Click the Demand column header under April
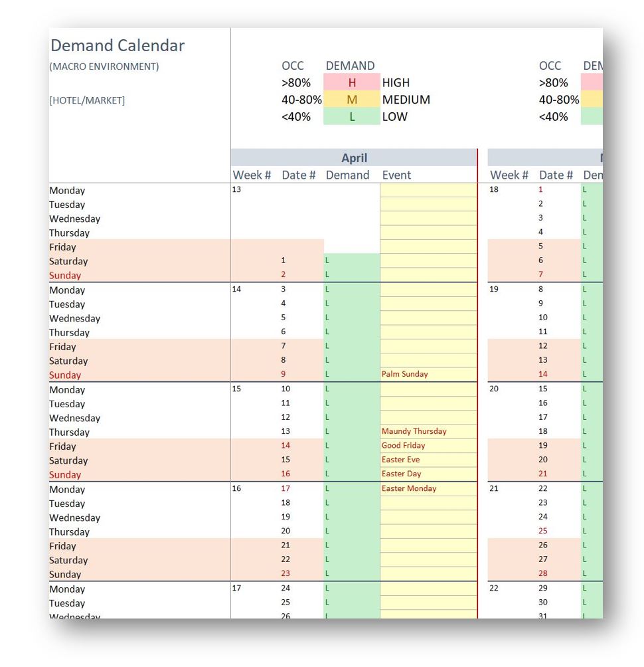644x667 pixels. pyautogui.click(x=347, y=175)
